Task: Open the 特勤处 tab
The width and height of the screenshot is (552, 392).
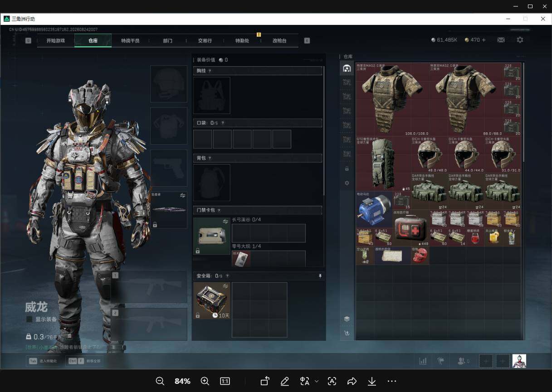Action: (242, 40)
